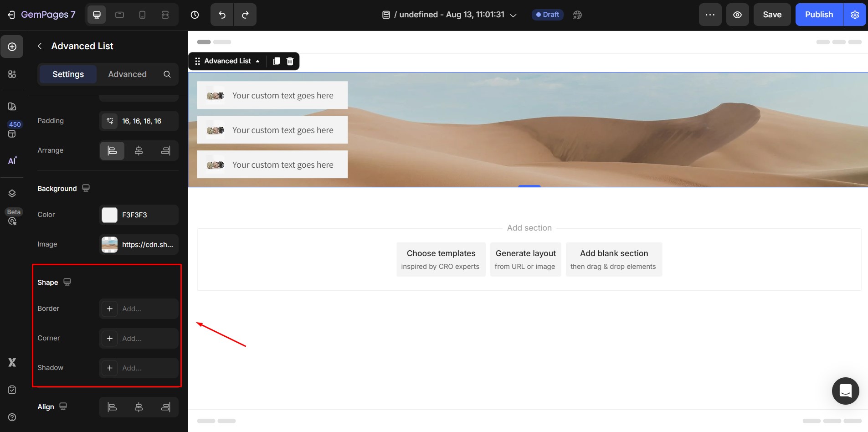This screenshot has width=868, height=432.
Task: Search settings with the magnifier icon
Action: pyautogui.click(x=167, y=74)
